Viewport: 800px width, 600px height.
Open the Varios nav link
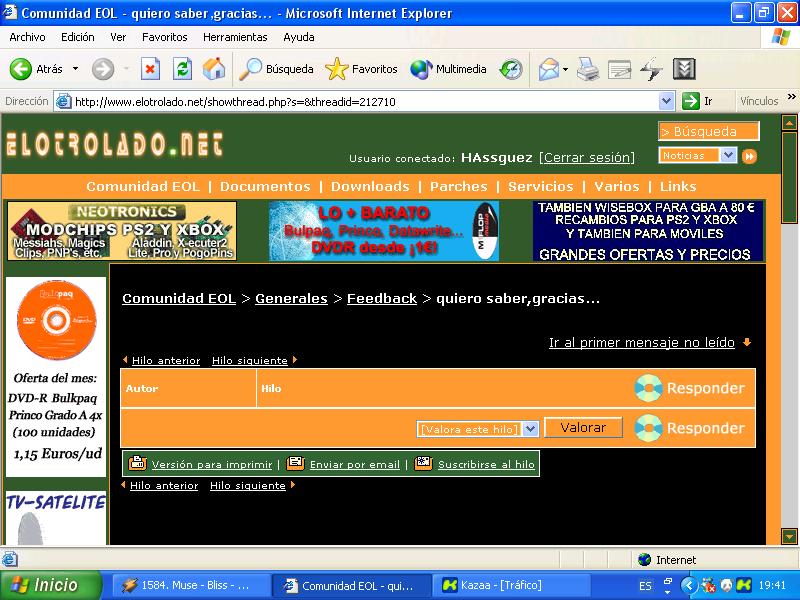pos(616,186)
